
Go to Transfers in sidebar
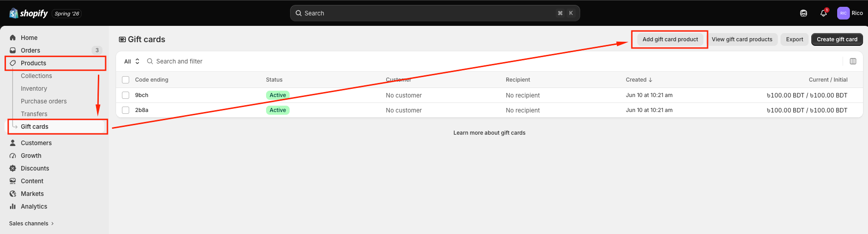pos(34,114)
